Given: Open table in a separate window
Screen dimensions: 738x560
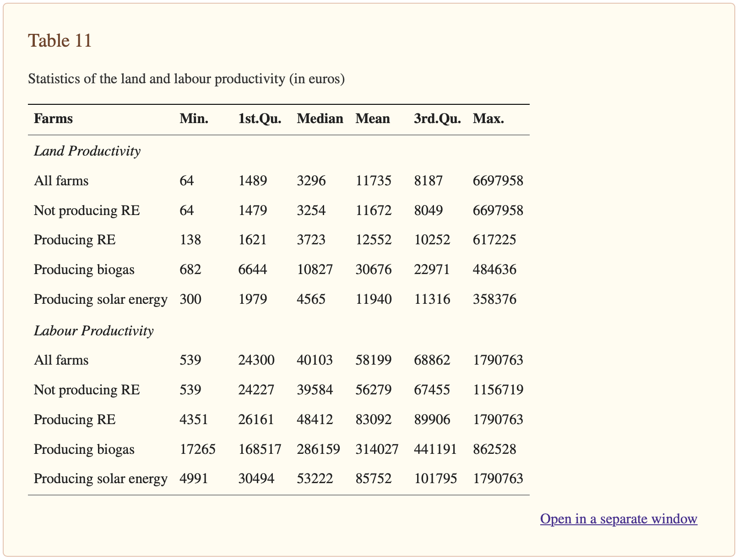Looking at the screenshot, I should 619,519.
